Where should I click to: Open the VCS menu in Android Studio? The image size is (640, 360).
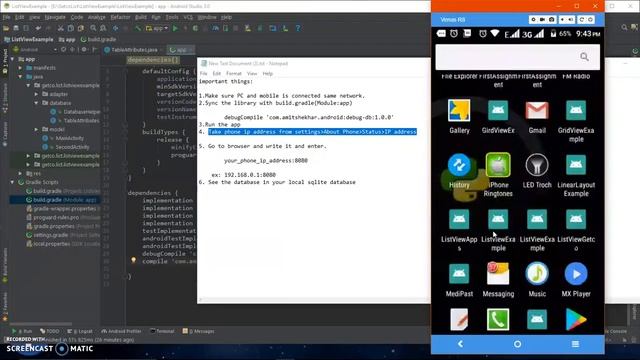[x=188, y=17]
